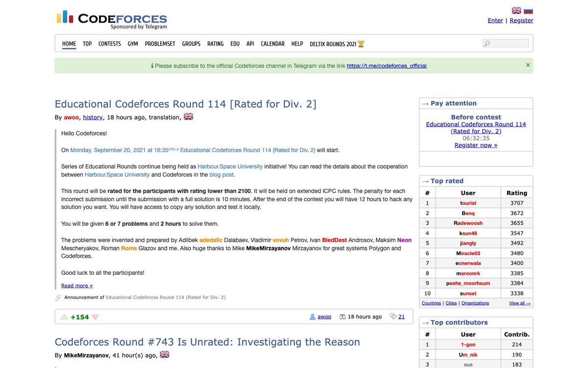Dismiss the Telegram notice with the X

[528, 65]
